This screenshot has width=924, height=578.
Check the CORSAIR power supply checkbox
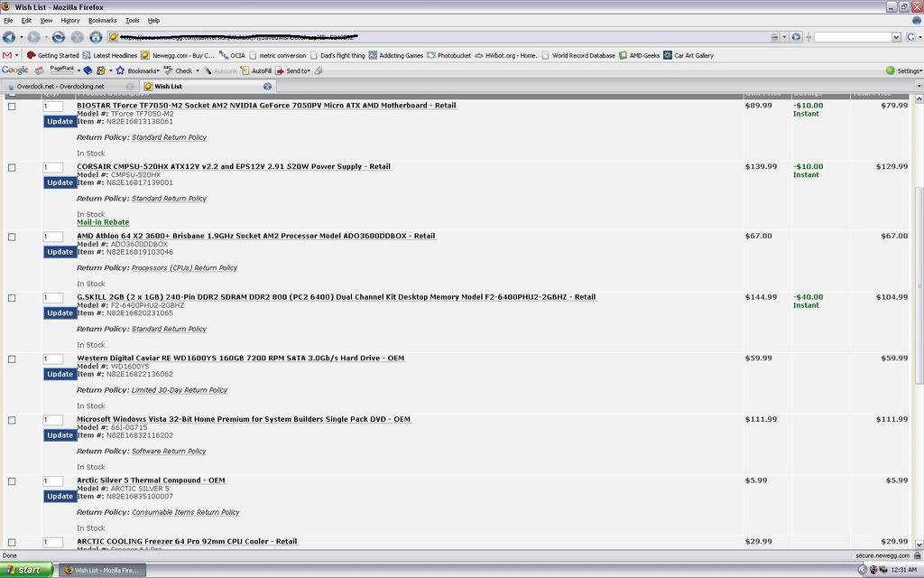coord(12,168)
